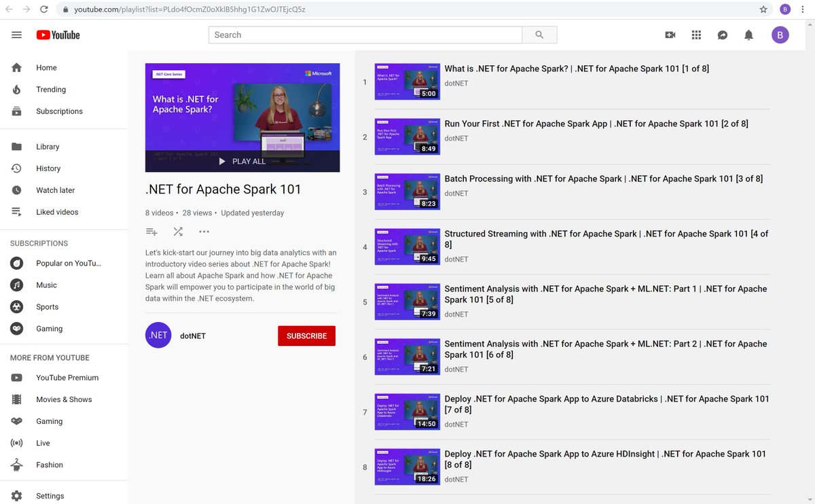This screenshot has height=504, width=815.
Task: Open the notifications bell
Action: (x=748, y=35)
